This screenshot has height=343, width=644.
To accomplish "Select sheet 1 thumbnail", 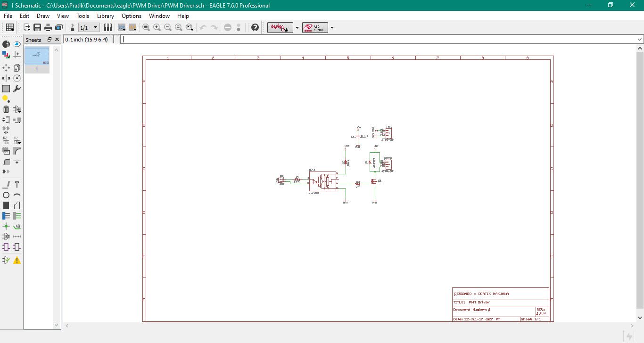I will coord(37,57).
